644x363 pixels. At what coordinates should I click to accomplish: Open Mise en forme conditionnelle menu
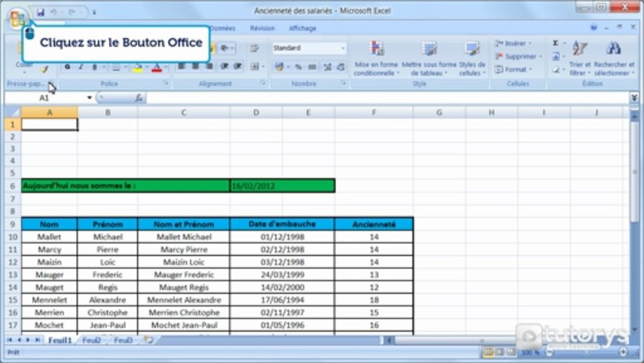[376, 58]
